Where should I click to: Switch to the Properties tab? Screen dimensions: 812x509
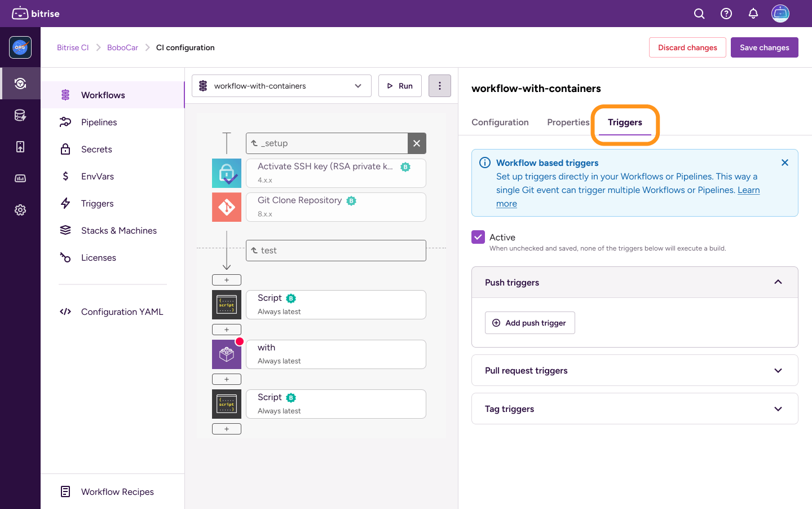click(568, 122)
